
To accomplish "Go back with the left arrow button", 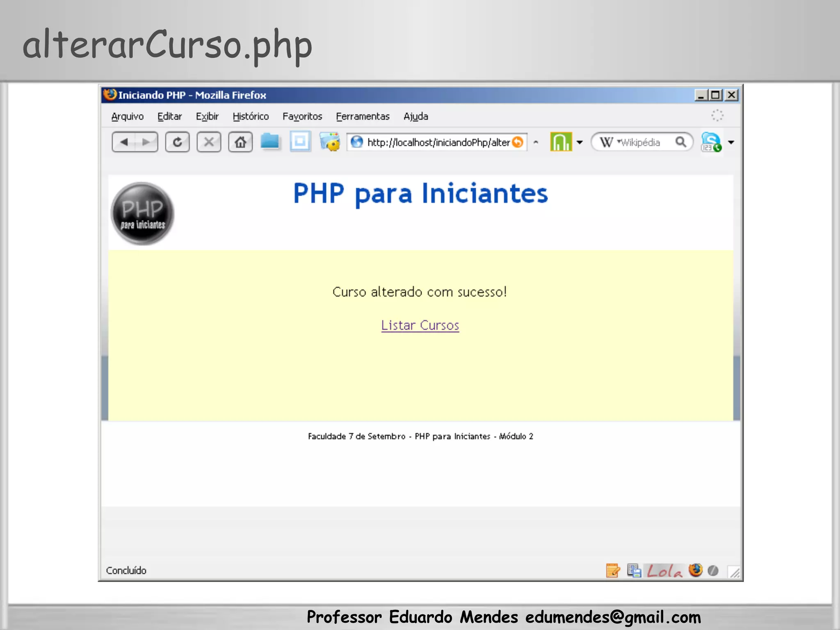I will pyautogui.click(x=124, y=142).
